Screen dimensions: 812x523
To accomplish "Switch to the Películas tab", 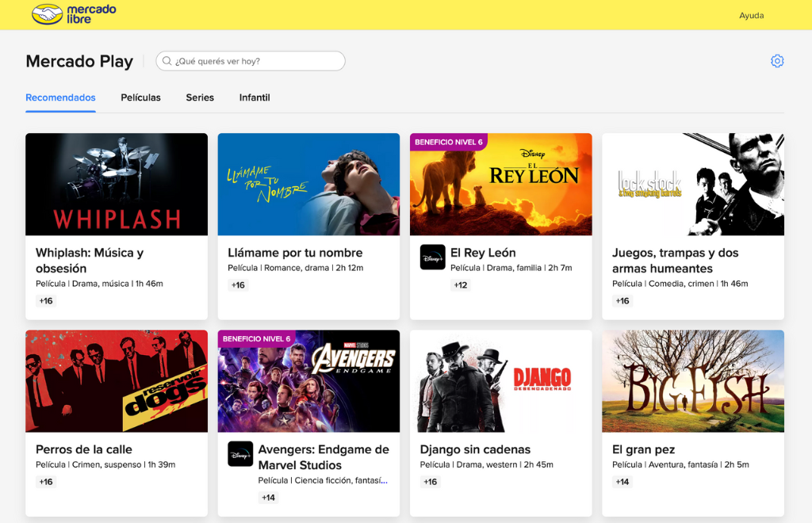I will (141, 97).
